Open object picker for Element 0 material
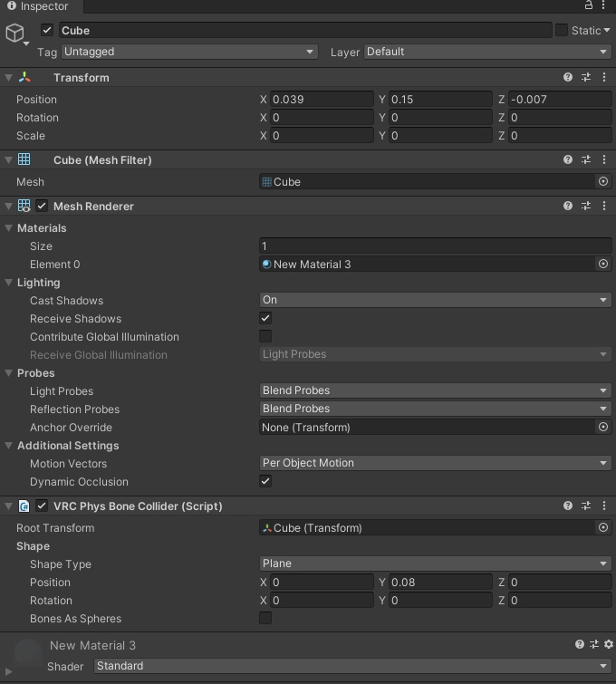The image size is (616, 684). 603,264
